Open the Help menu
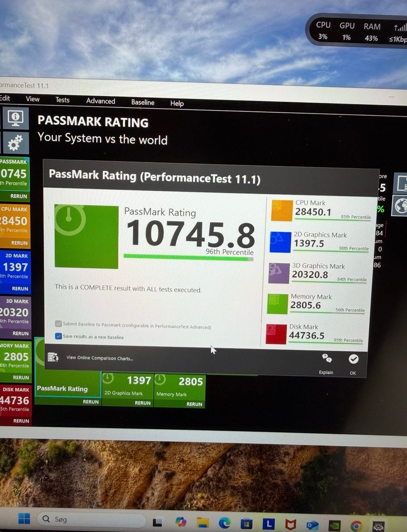Screen dimensions: 407x532 (x=177, y=103)
